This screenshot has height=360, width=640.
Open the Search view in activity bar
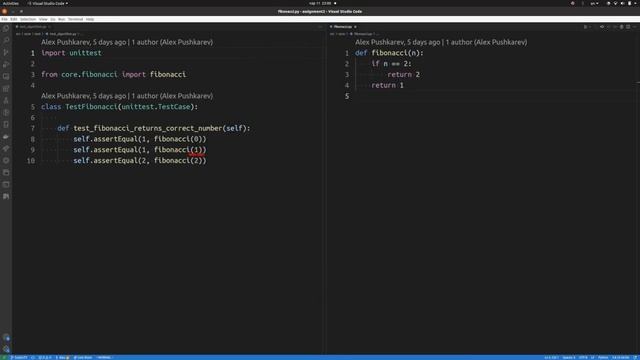coord(6,40)
